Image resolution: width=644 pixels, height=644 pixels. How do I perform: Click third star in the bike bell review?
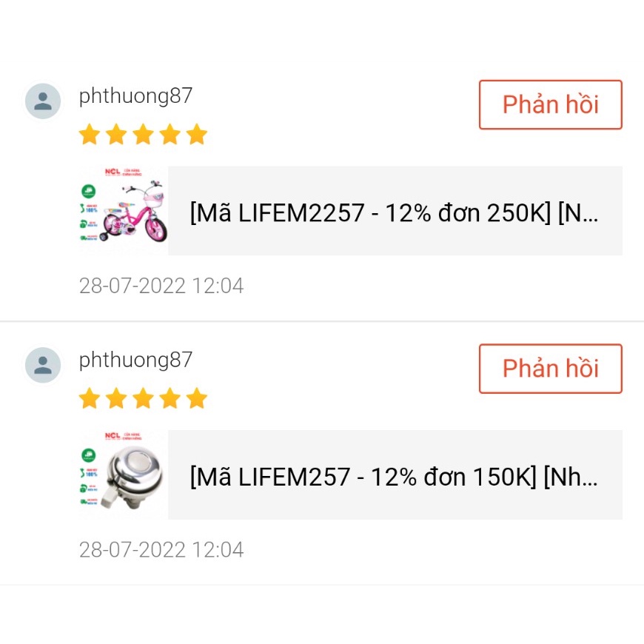pos(143,399)
